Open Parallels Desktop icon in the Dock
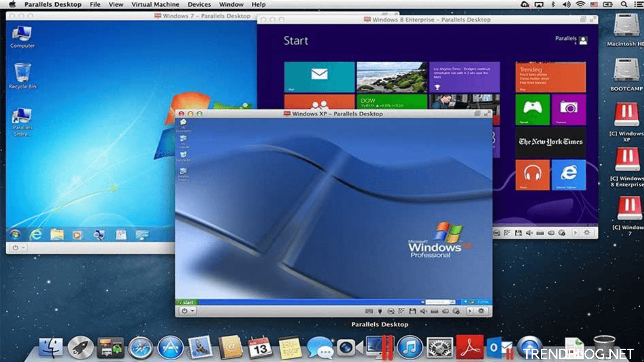 click(380, 348)
